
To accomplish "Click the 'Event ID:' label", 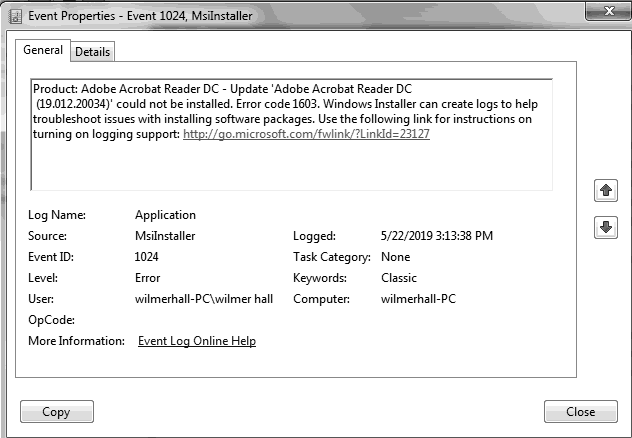I will 51,257.
